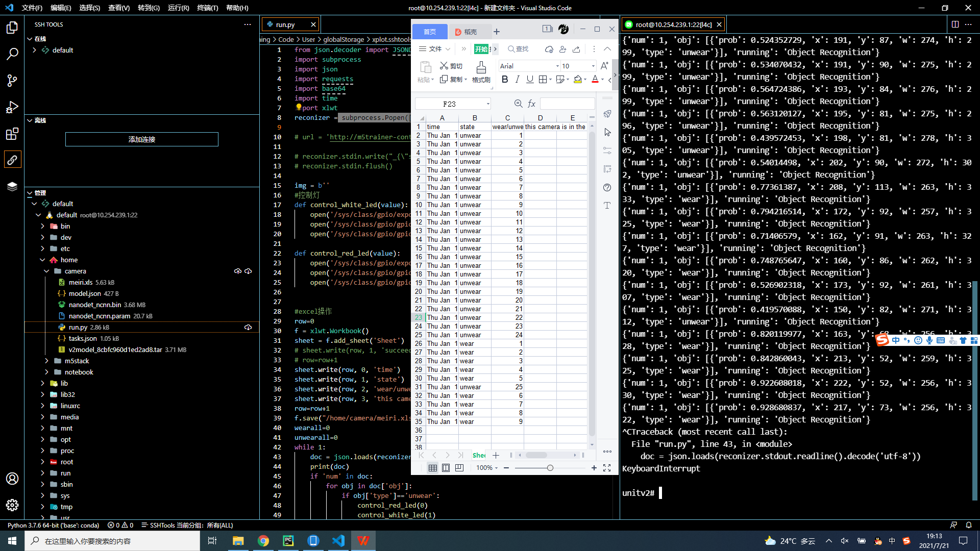Open 终端 menu in VS Code menu bar
The height and width of the screenshot is (551, 980).
pyautogui.click(x=207, y=8)
